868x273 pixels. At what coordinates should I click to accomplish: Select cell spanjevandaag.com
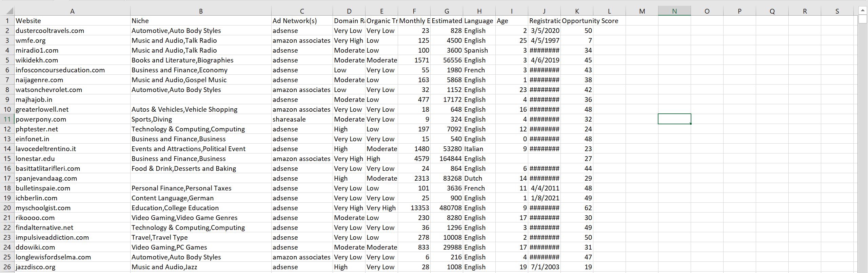click(x=72, y=178)
